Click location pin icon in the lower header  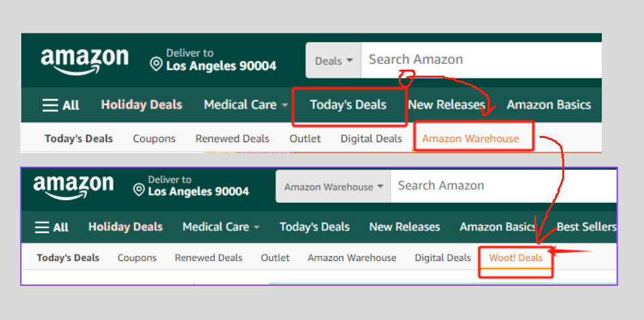139,191
